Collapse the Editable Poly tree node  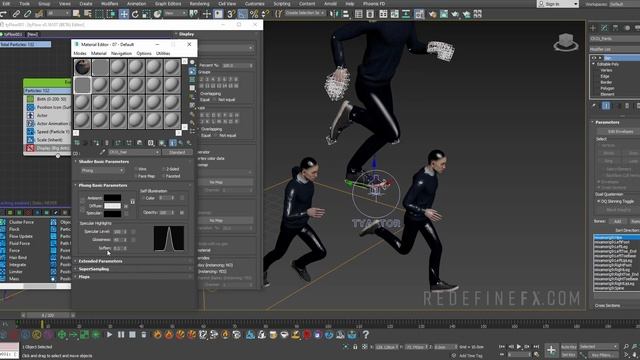tap(594, 64)
